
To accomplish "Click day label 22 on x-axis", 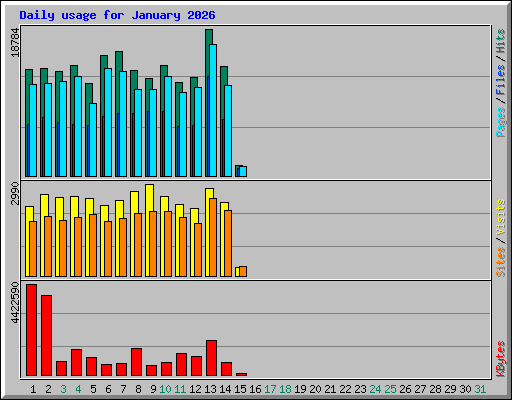I will (345, 389).
